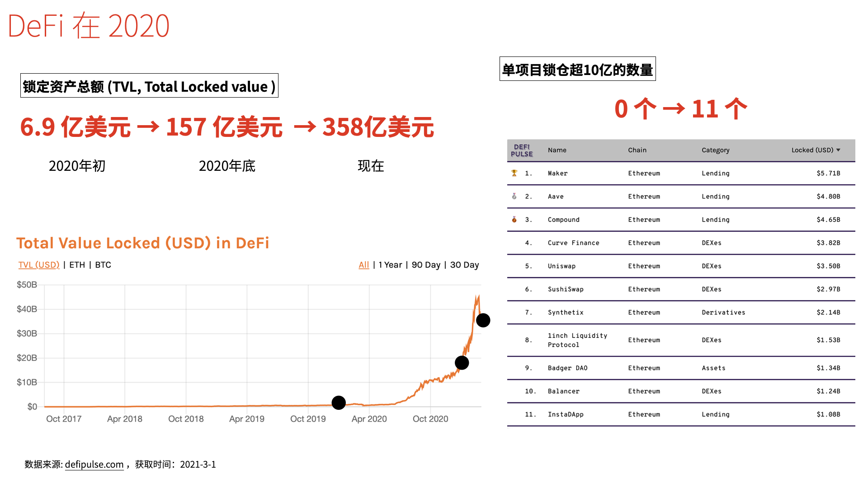Click the 锁定资产总额 TVL heading box
The image size is (868, 488).
click(149, 85)
